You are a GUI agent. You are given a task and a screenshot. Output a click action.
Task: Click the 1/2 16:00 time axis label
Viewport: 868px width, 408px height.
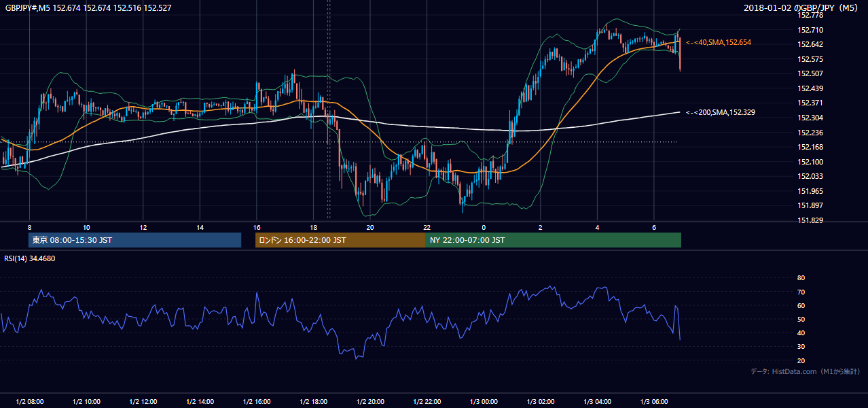click(257, 402)
